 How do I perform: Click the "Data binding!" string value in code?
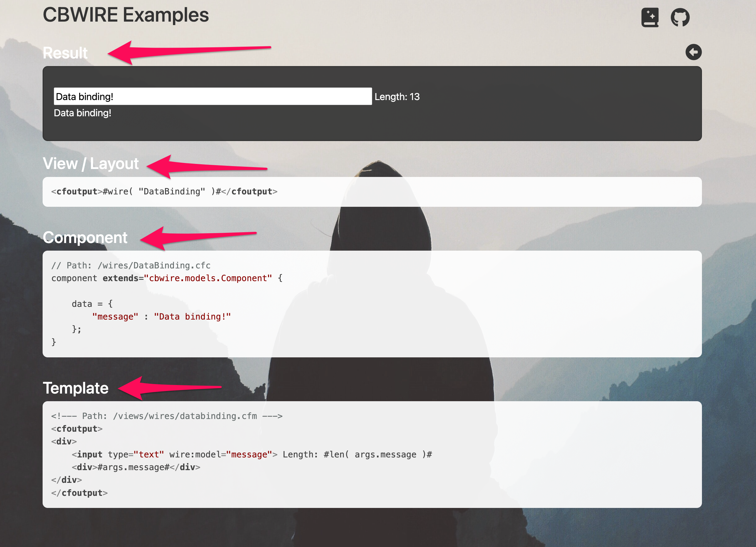pyautogui.click(x=192, y=316)
